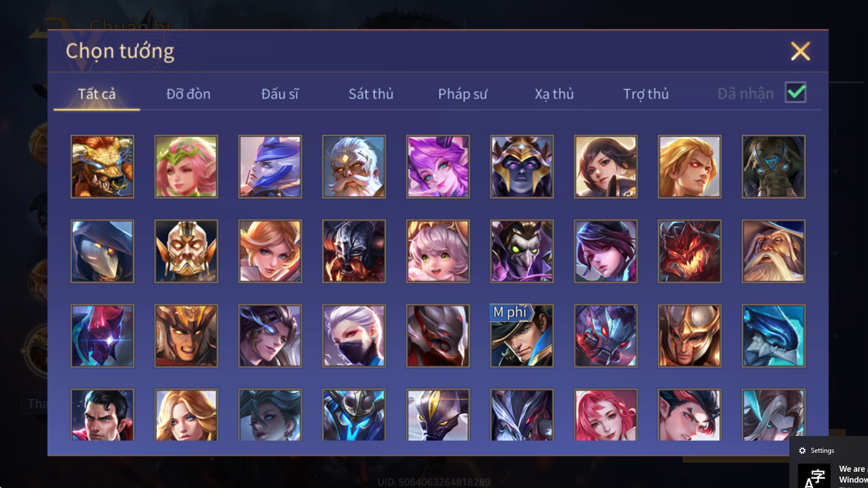Select the masked white-haired ninja hero

[354, 336]
